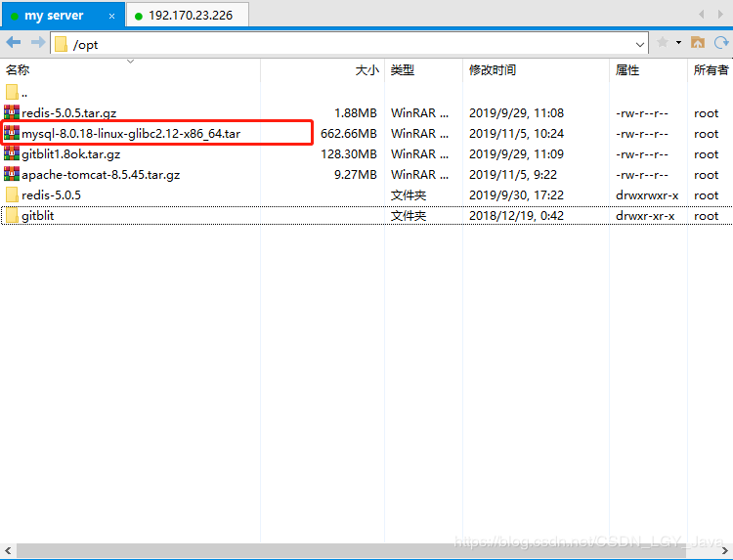Select the gitblit folder name
The width and height of the screenshot is (733, 560).
[37, 215]
